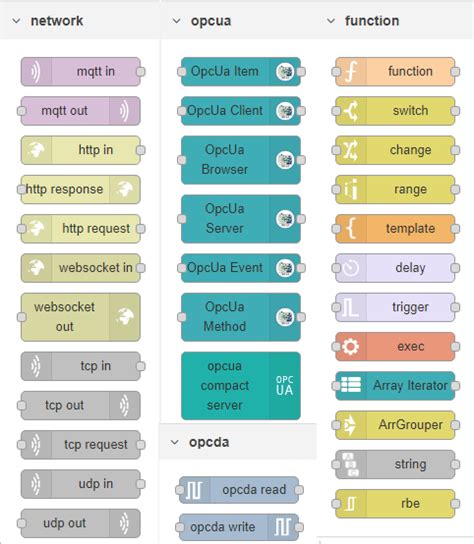This screenshot has height=544, width=474.
Task: Click the template node brace icon
Action: 351,228
